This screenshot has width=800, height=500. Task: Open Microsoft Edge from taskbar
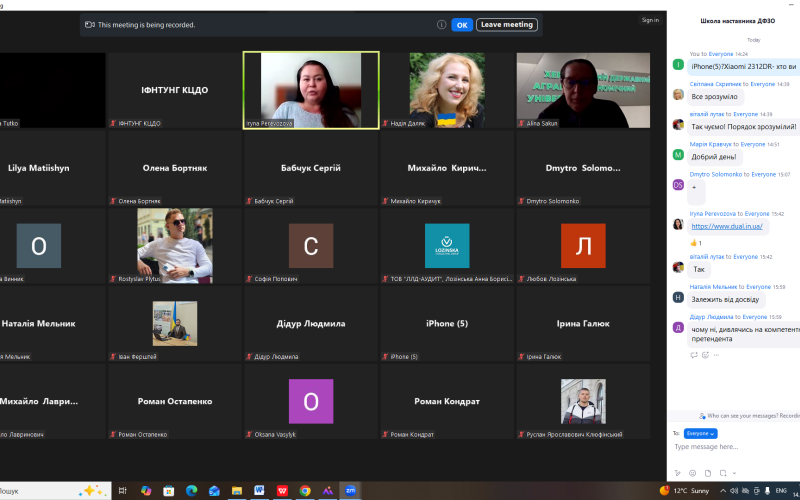191,491
